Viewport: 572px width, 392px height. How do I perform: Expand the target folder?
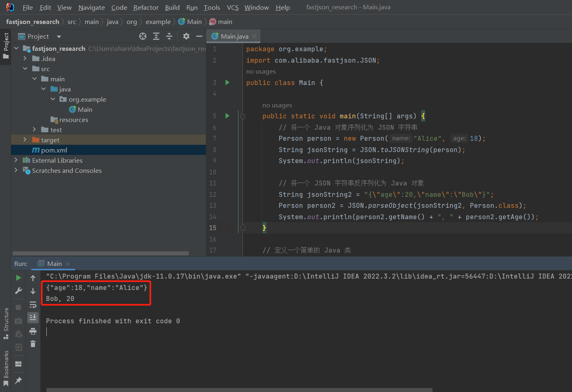click(25, 140)
